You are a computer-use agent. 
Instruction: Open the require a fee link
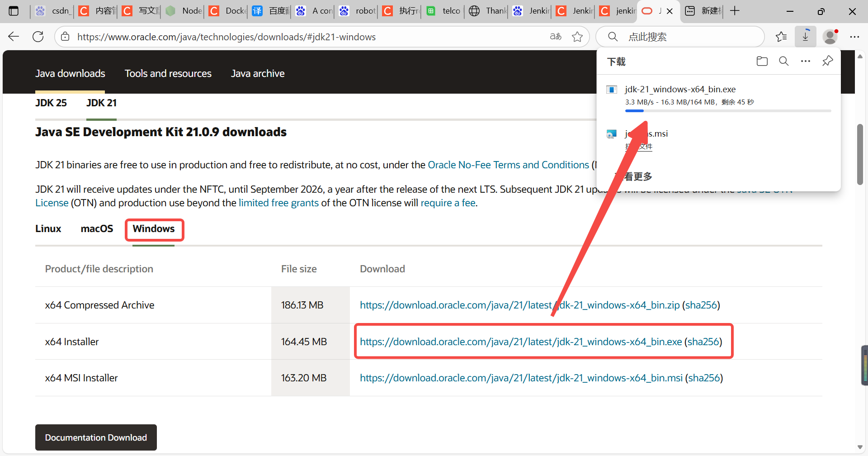[x=448, y=203]
